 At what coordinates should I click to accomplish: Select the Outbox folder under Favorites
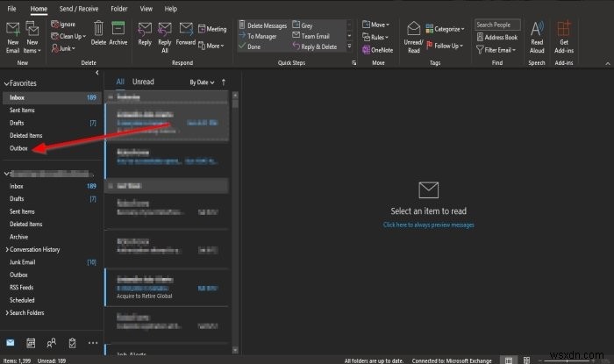18,148
